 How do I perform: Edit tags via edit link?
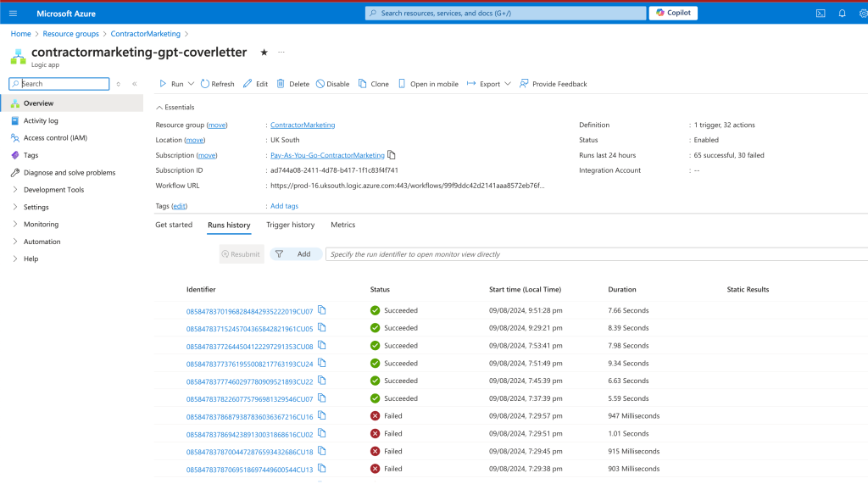pos(179,206)
